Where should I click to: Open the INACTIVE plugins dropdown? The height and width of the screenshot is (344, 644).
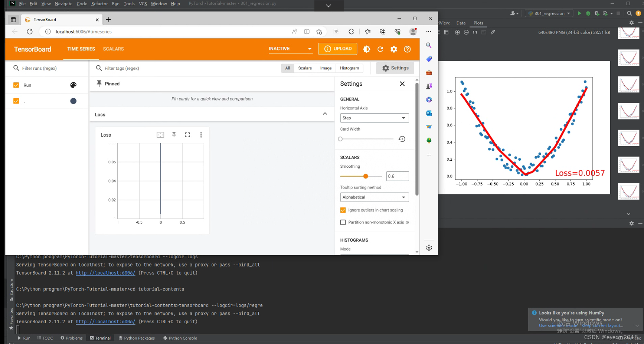pyautogui.click(x=290, y=49)
